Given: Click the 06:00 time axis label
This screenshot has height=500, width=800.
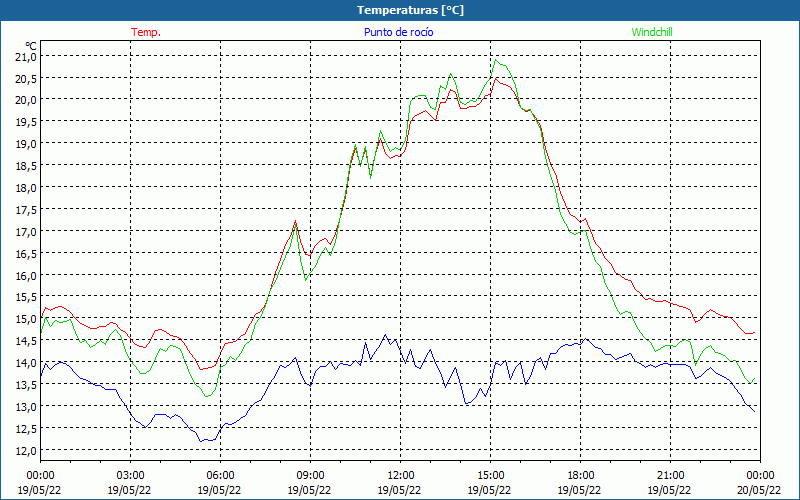Looking at the screenshot, I should (220, 476).
